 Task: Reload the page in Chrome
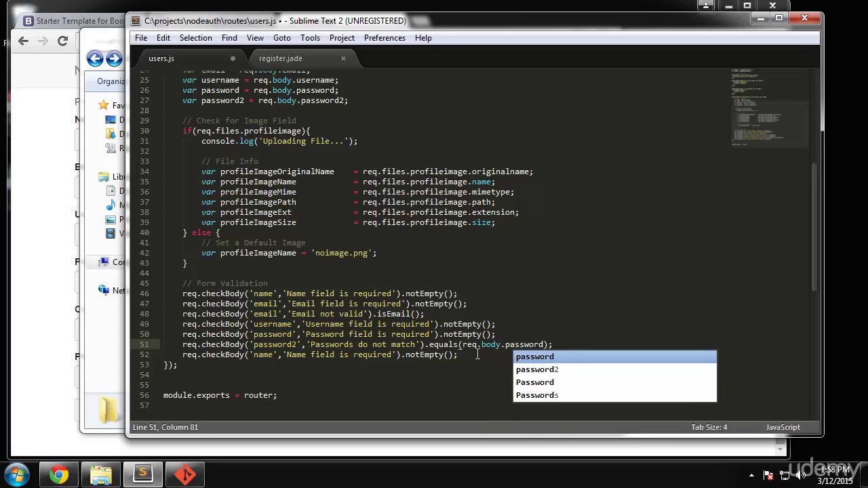tap(62, 41)
